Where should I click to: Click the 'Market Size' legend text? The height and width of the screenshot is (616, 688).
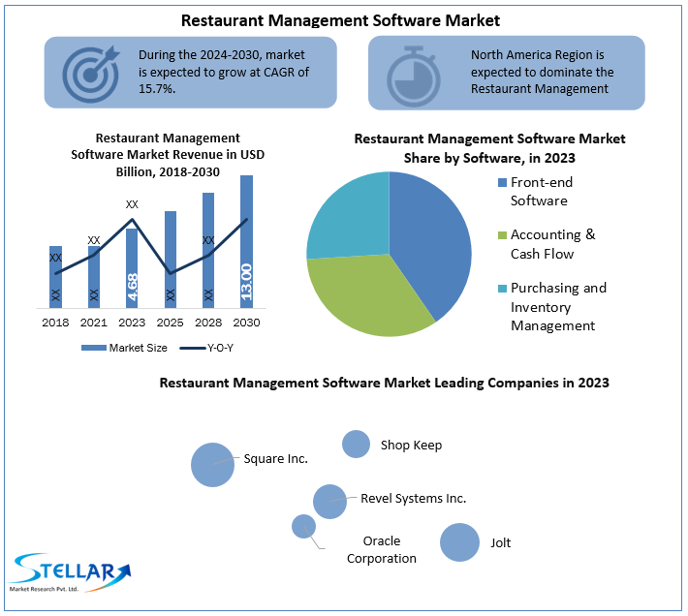tap(139, 348)
